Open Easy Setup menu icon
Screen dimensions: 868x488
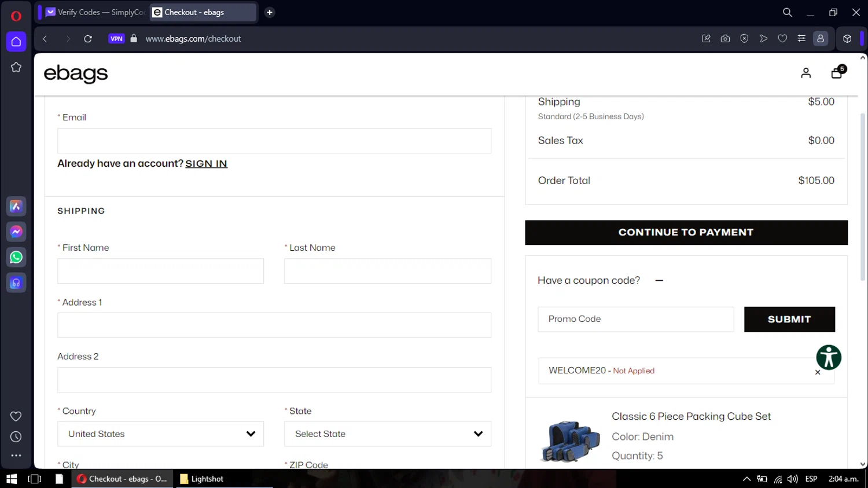click(x=801, y=39)
